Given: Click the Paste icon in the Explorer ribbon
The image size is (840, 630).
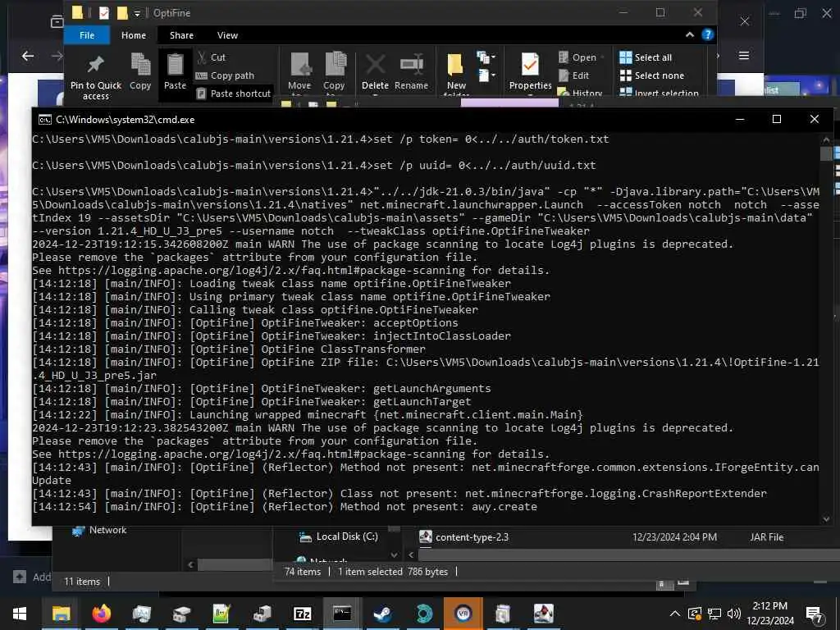Looking at the screenshot, I should pyautogui.click(x=176, y=71).
